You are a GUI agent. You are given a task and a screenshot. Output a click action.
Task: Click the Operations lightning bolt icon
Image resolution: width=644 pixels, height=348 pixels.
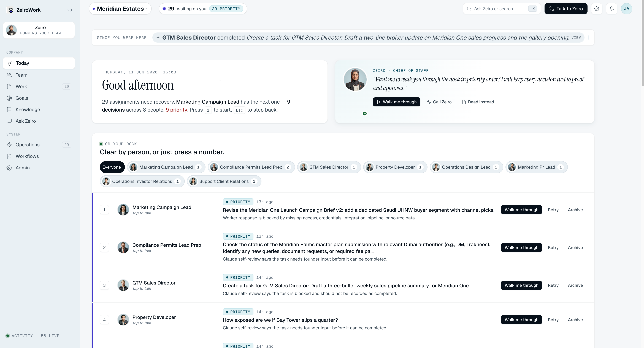(9, 145)
